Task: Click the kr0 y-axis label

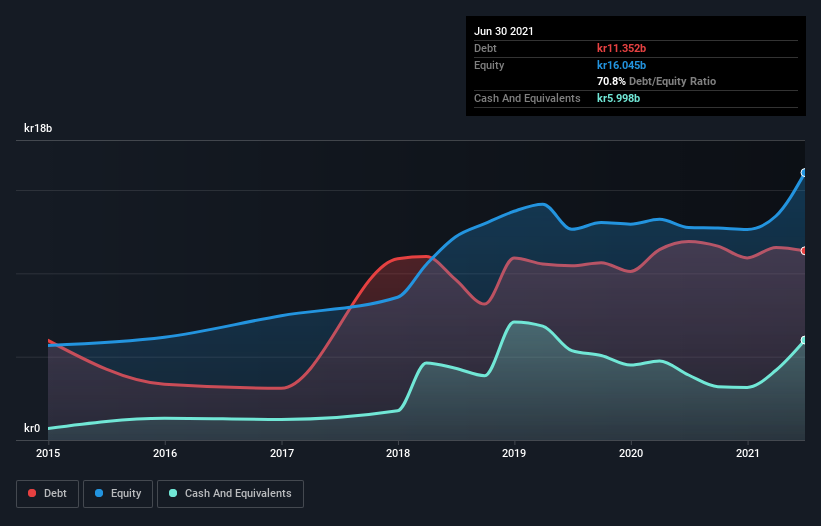Action: coord(32,428)
